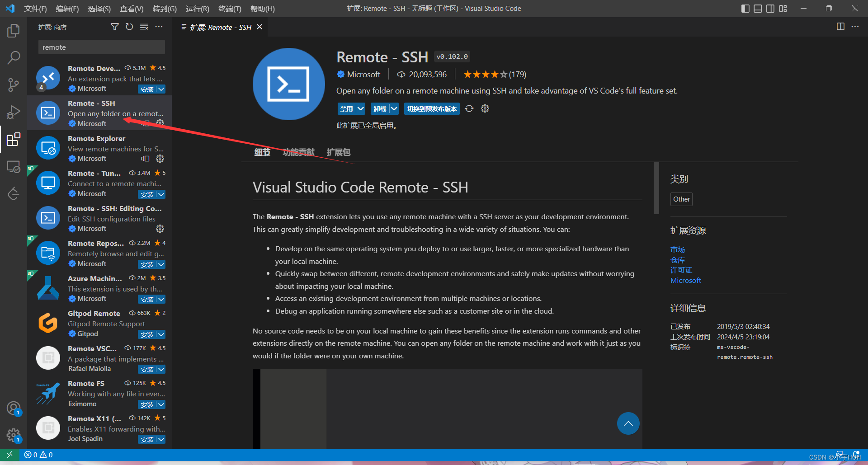
Task: Open the Manage gear in activity bar
Action: point(14,435)
